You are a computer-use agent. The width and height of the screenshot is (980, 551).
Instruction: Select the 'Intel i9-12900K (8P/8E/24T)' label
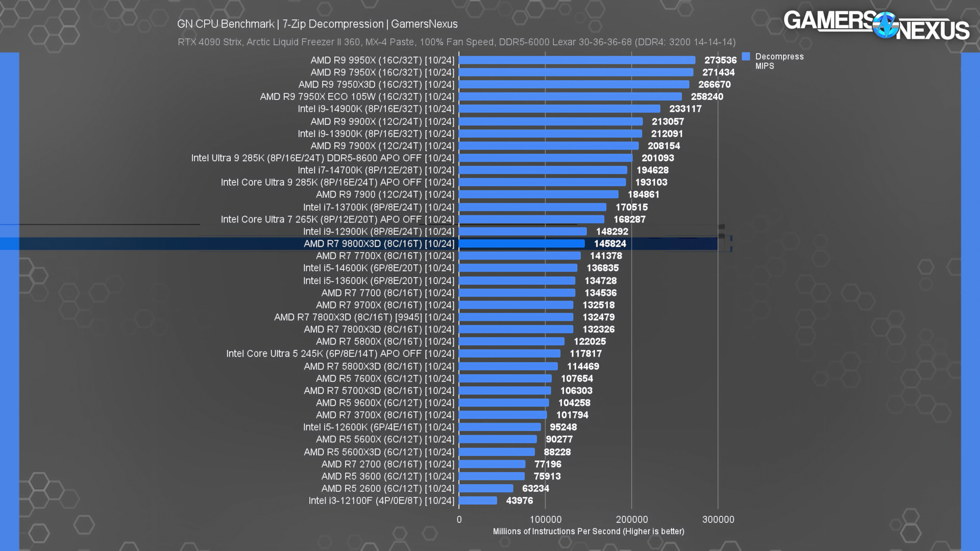coord(379,232)
